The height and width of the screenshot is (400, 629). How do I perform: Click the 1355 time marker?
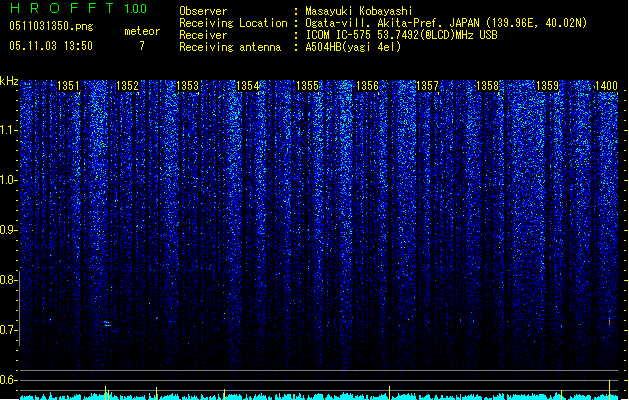point(307,86)
